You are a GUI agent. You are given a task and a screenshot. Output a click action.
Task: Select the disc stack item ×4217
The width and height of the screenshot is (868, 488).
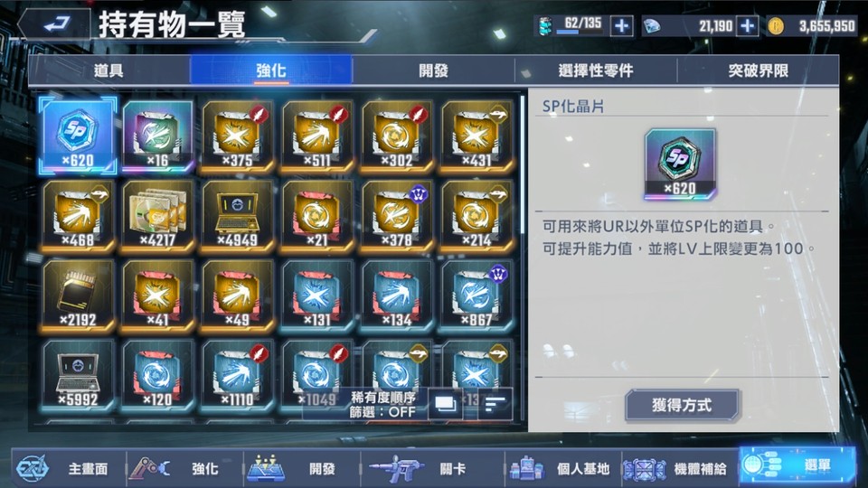click(157, 214)
